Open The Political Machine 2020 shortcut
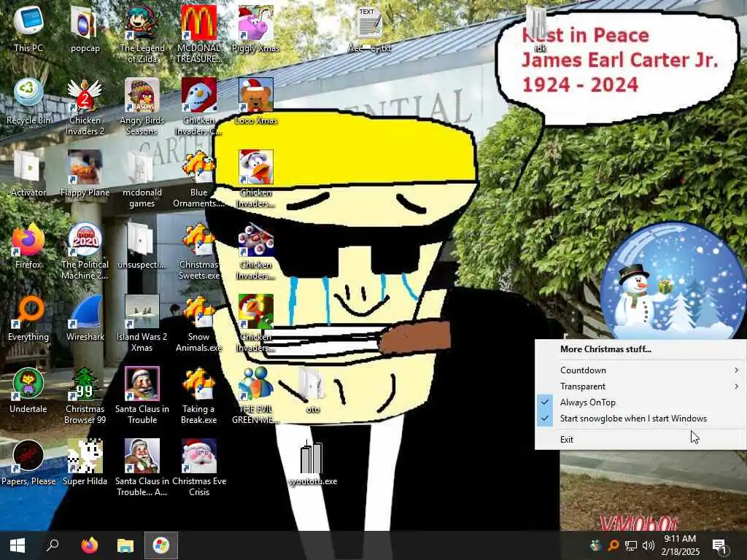The width and height of the screenshot is (747, 560). [85, 252]
